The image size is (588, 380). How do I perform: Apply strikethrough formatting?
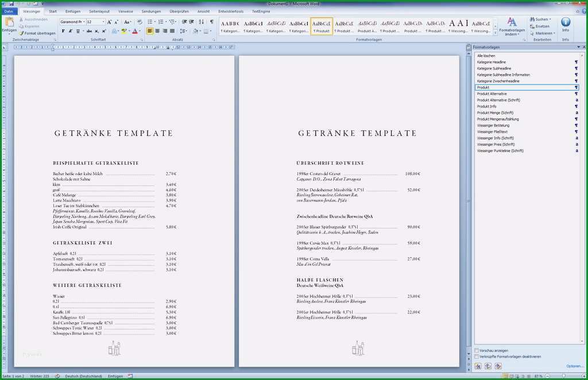click(x=89, y=31)
